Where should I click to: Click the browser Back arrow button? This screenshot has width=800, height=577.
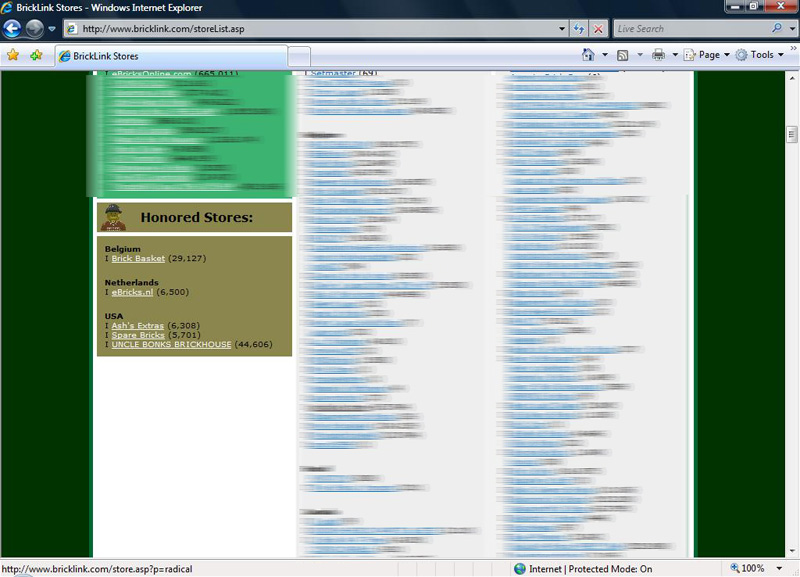[12, 29]
